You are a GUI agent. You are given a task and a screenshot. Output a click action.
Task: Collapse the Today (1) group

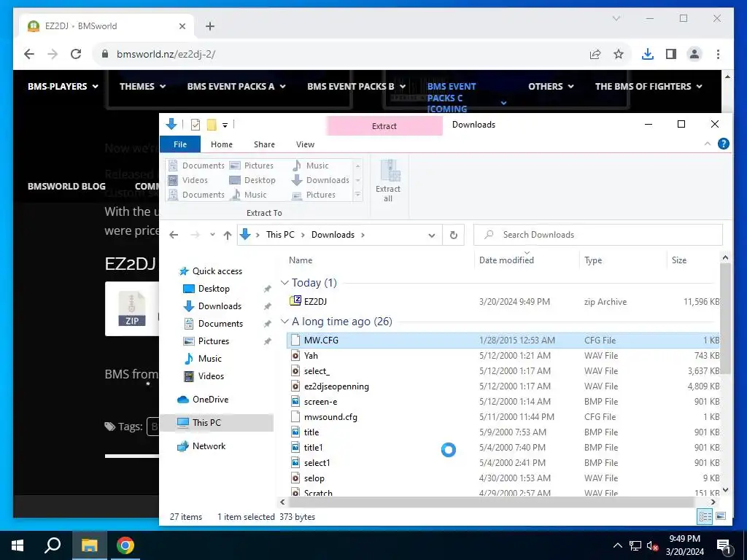[x=285, y=282]
